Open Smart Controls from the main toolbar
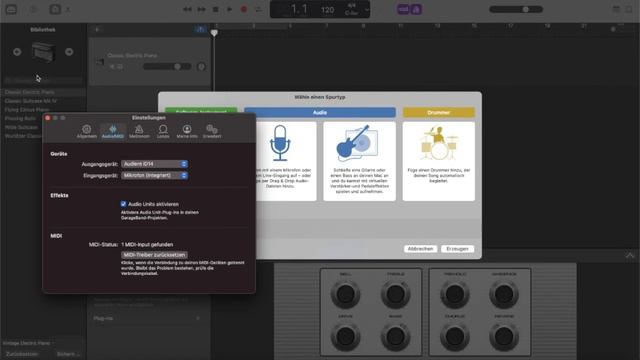The image size is (640, 360). pyautogui.click(x=55, y=9)
